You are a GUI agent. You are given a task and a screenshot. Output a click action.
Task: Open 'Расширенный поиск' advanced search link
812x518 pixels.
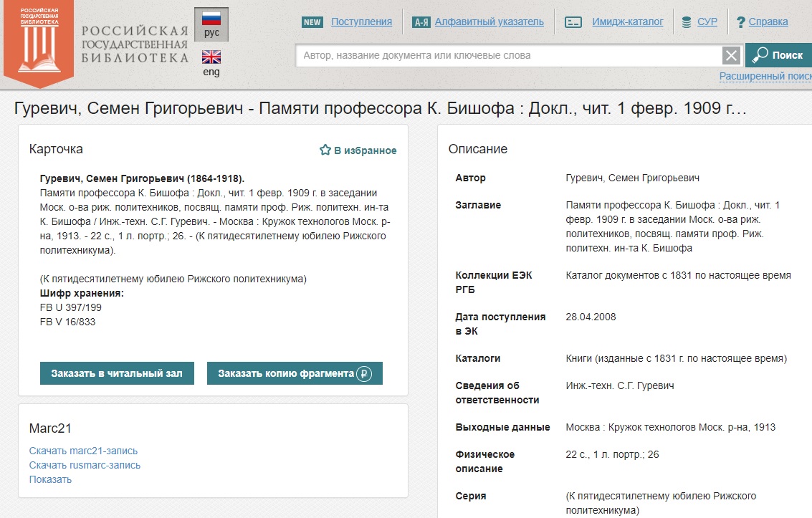(765, 76)
